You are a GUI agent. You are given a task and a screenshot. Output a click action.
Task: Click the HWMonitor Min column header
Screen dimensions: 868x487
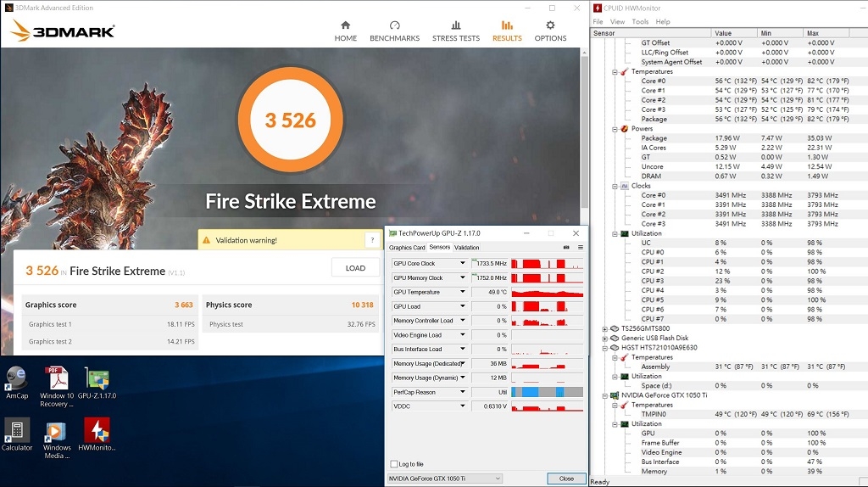click(x=781, y=33)
